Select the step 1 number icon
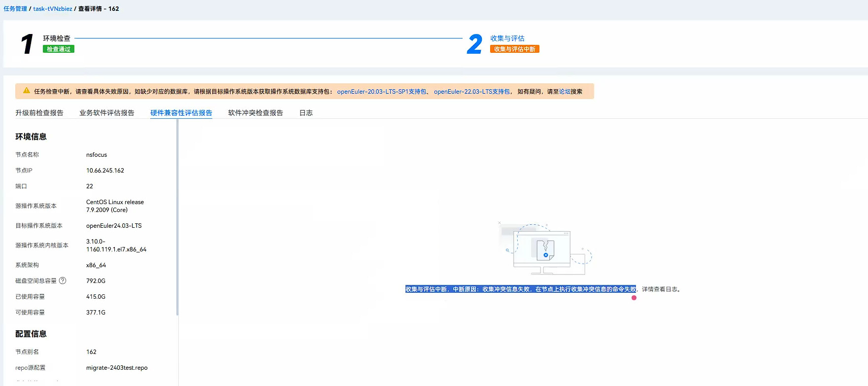Screen dimensions: 868x386 click(27, 44)
